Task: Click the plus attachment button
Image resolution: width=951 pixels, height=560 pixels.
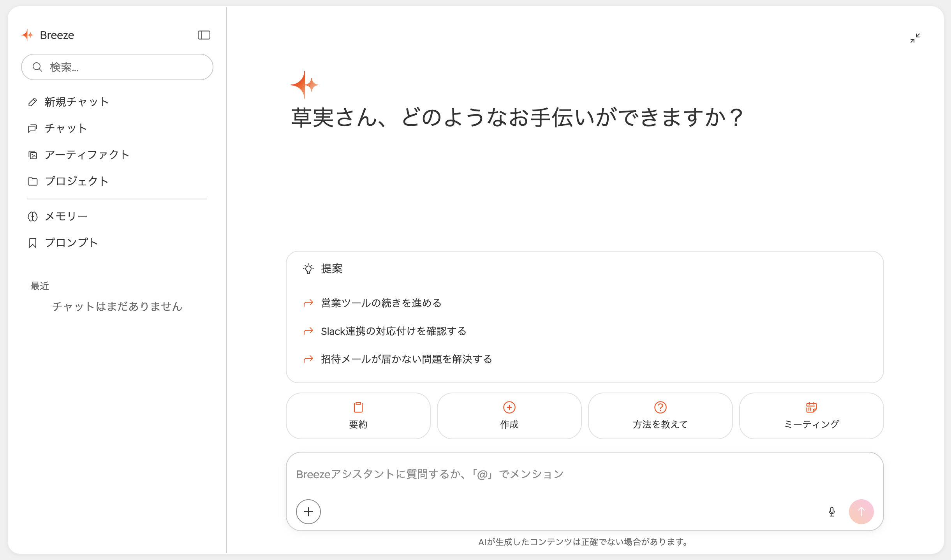Action: [x=308, y=511]
